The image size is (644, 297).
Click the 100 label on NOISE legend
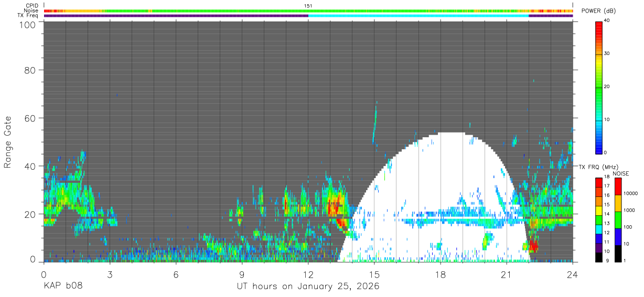[x=627, y=227]
